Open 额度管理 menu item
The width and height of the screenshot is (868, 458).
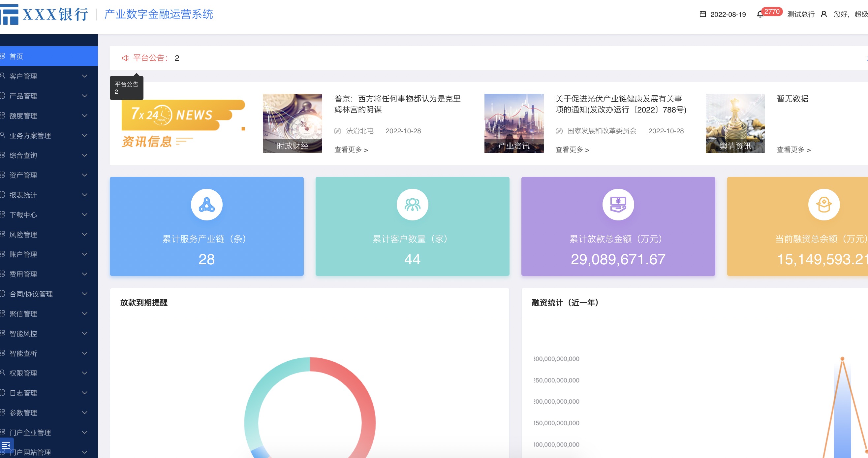pyautogui.click(x=49, y=116)
